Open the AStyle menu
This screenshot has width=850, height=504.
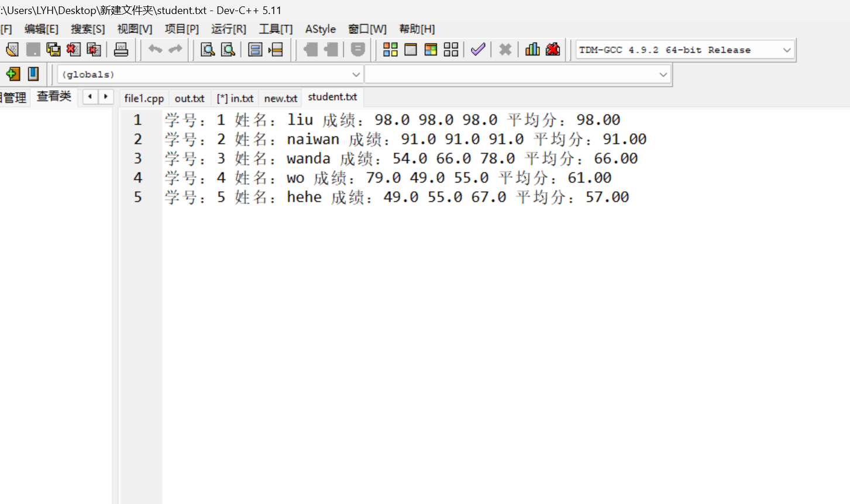tap(321, 29)
